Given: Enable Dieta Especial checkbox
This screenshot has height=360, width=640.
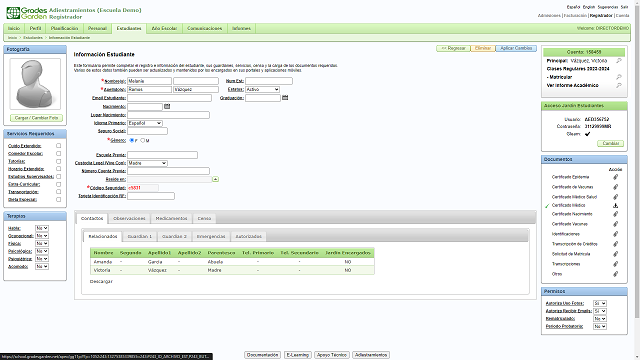Looking at the screenshot, I should (58, 200).
